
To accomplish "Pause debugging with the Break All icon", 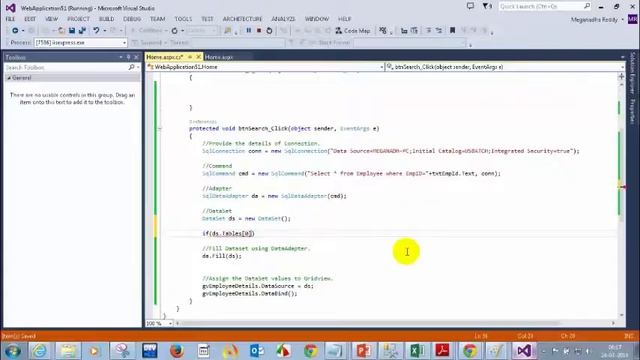I will (249, 31).
